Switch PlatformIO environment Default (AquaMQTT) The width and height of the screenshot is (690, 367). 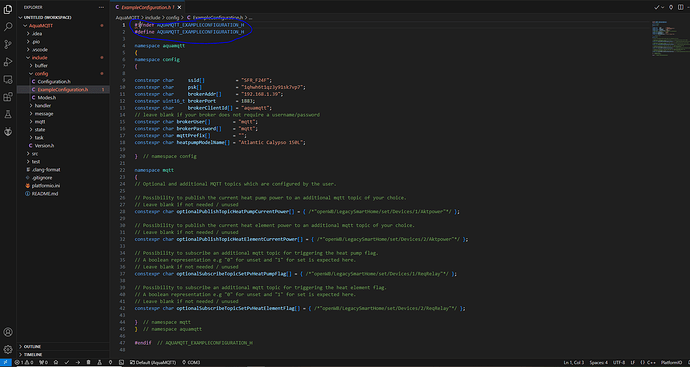click(x=153, y=363)
